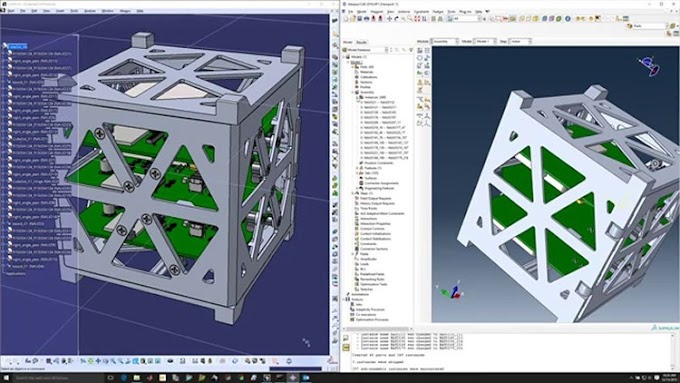
Task: Open the Viewport menu in Abaqus
Action: coord(376,12)
